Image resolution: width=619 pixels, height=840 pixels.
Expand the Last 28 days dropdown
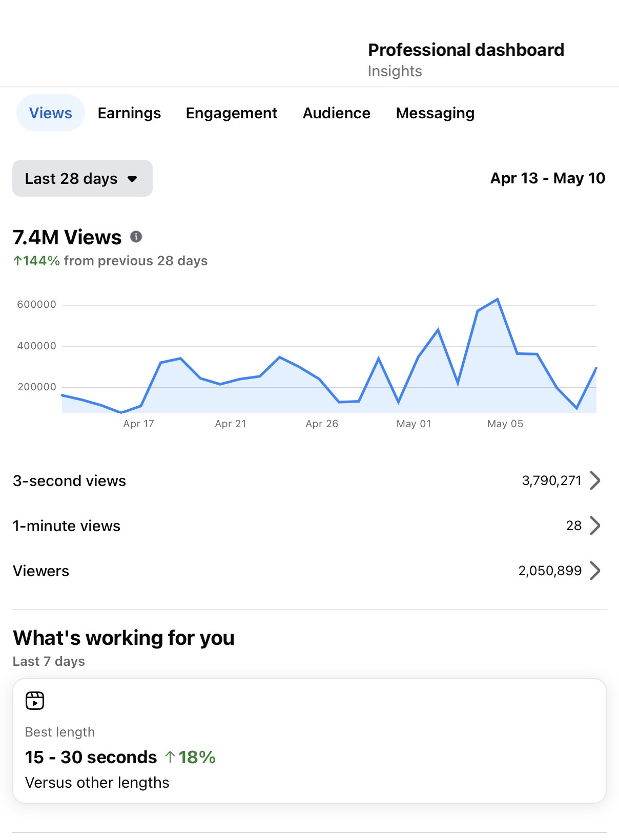[82, 178]
